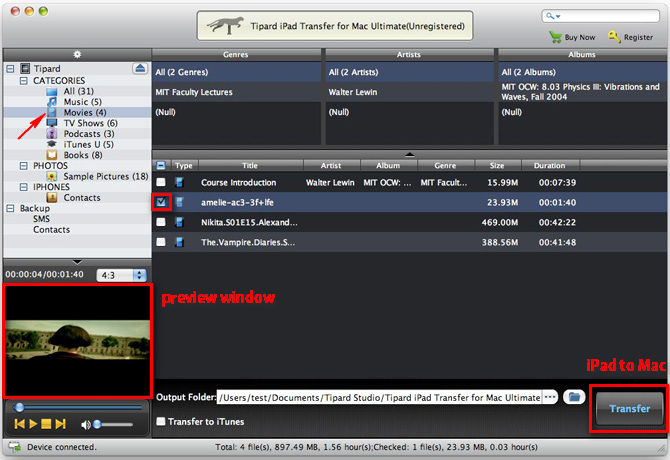The height and width of the screenshot is (460, 670).
Task: Click the Sample Pictures sunflower icon
Action: 52,176
